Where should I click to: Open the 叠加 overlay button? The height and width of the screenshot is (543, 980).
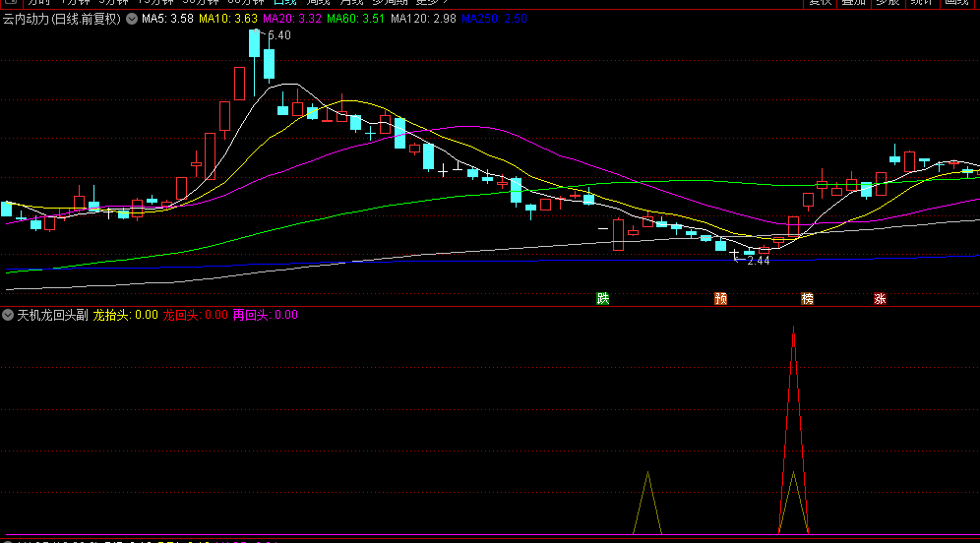pyautogui.click(x=853, y=3)
